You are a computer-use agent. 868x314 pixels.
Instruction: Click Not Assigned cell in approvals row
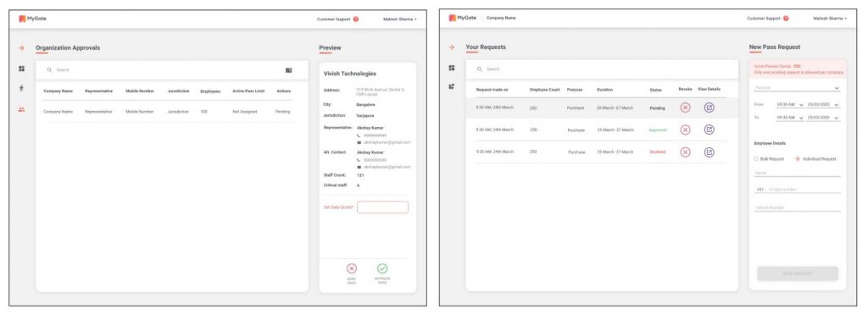coord(245,112)
